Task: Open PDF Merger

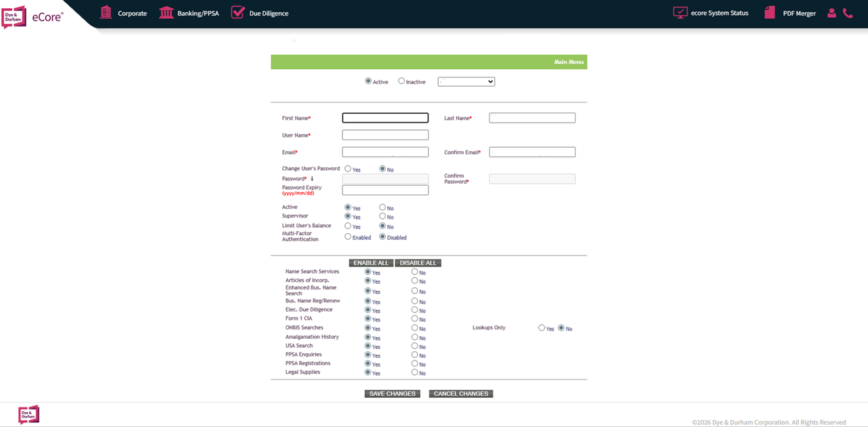Action: (800, 14)
